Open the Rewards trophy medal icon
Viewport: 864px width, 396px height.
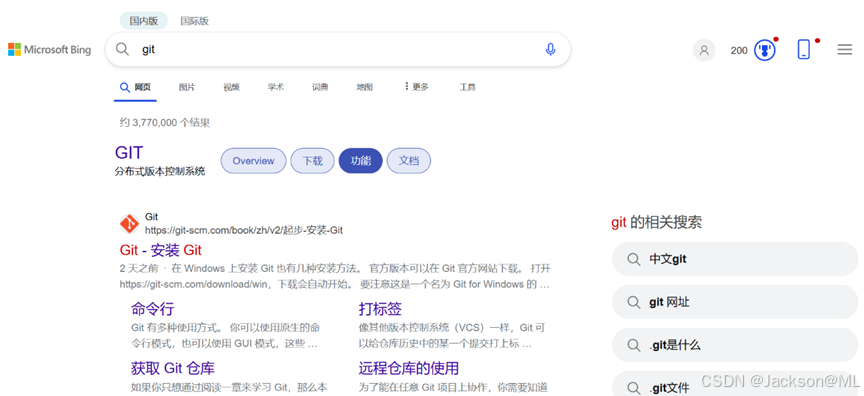click(765, 50)
